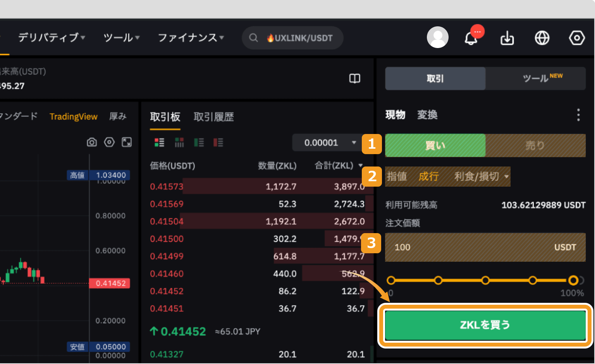
Task: Click sell order price 0.41573
Action: click(x=167, y=187)
